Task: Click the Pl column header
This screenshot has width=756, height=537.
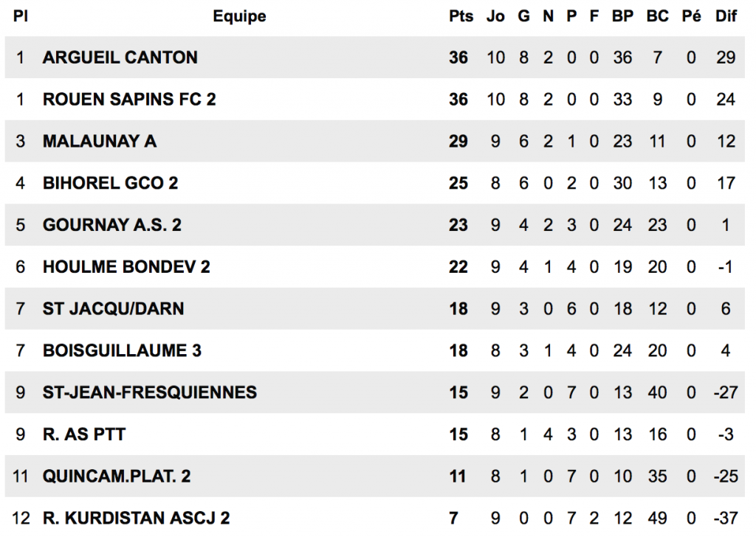Action: (21, 16)
